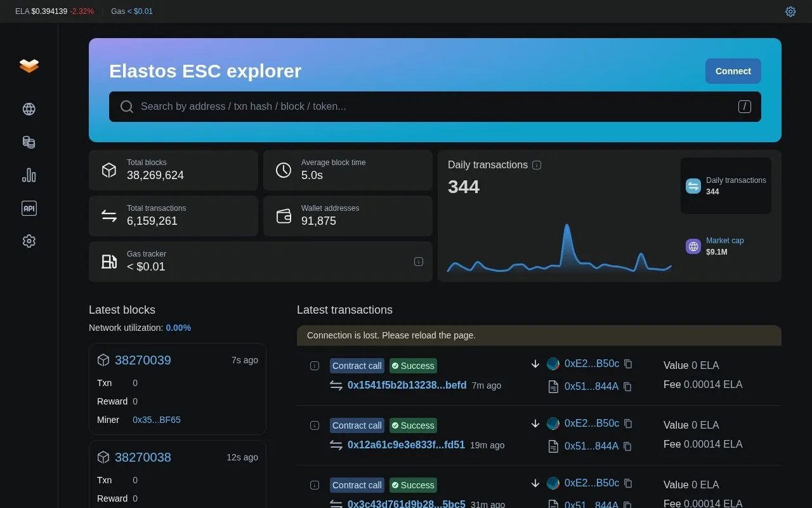Click the cube icon of block 38270038
812x508 pixels.
103,457
